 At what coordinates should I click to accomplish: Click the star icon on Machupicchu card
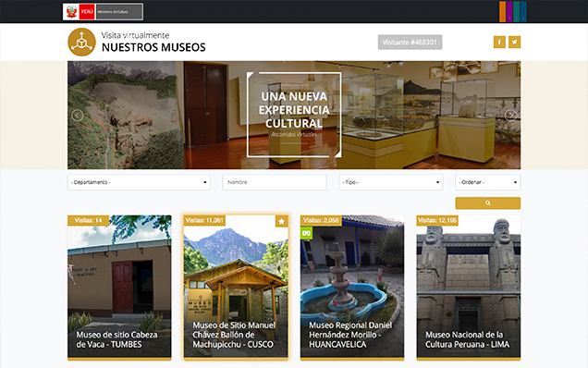[x=282, y=221]
